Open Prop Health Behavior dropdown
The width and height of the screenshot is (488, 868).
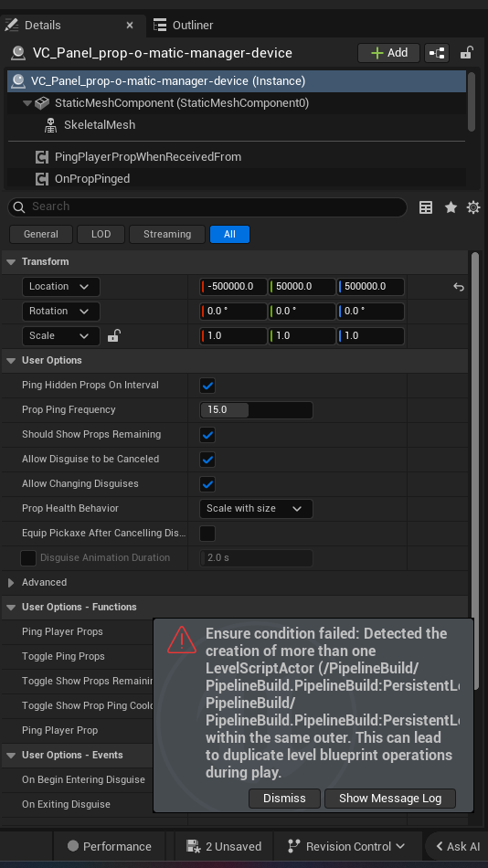pos(256,509)
